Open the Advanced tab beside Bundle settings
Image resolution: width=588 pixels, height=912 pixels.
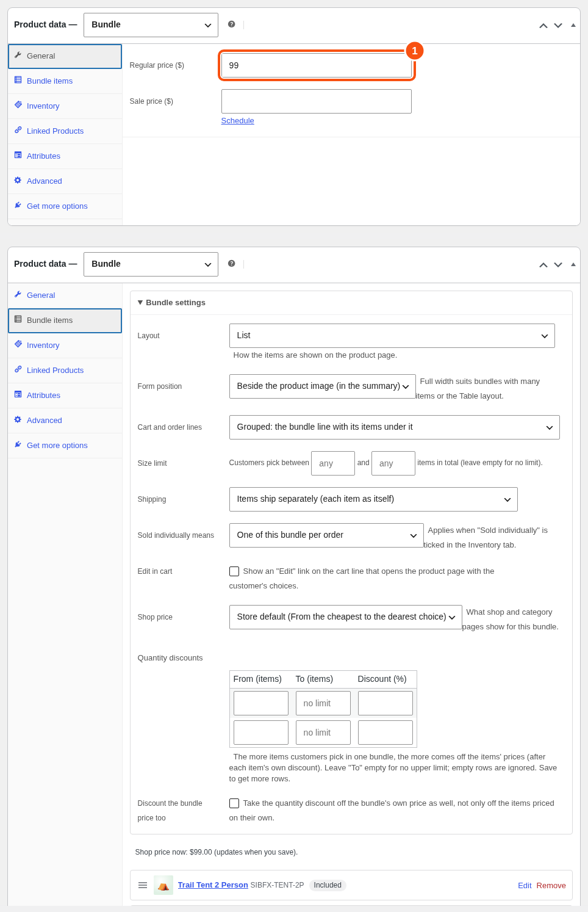pyautogui.click(x=65, y=421)
